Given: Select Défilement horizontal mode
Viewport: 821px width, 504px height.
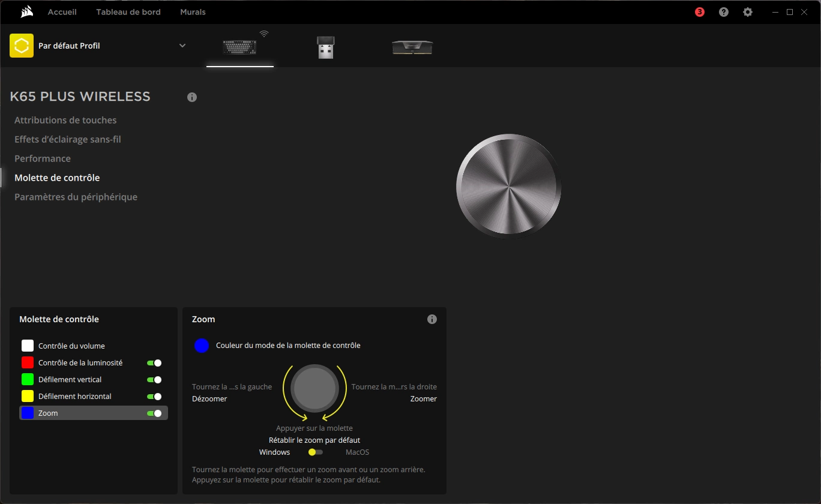Looking at the screenshot, I should 75,397.
